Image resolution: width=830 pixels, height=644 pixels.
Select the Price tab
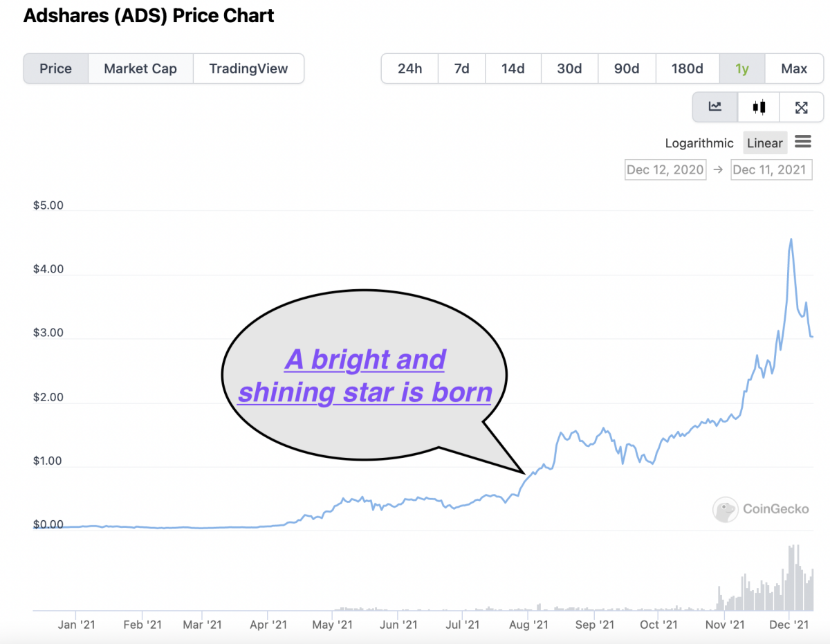click(56, 68)
